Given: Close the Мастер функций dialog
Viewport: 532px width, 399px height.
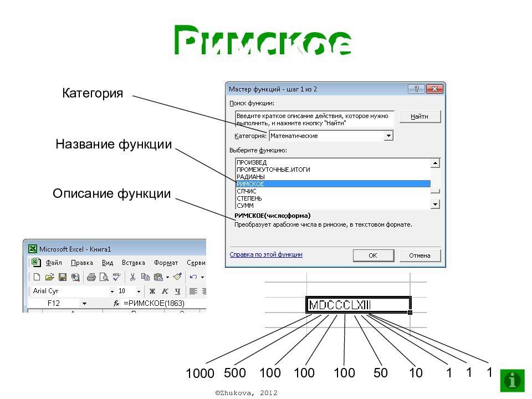Looking at the screenshot, I should (x=434, y=89).
